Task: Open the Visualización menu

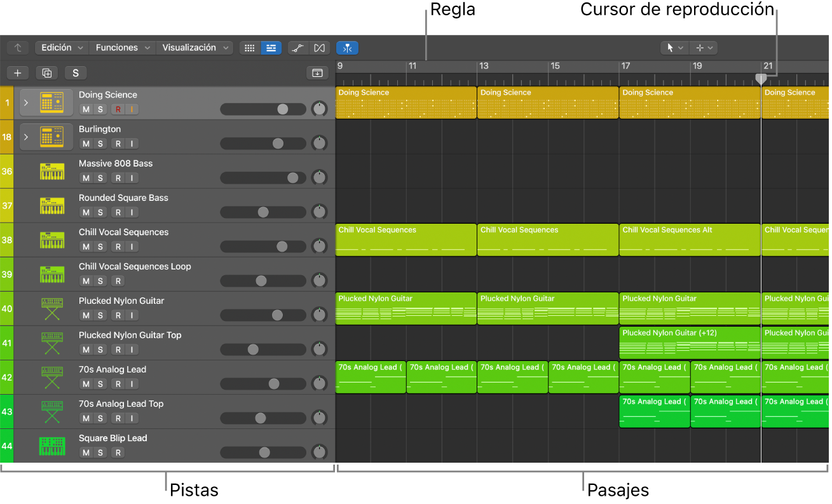Action: point(193,48)
